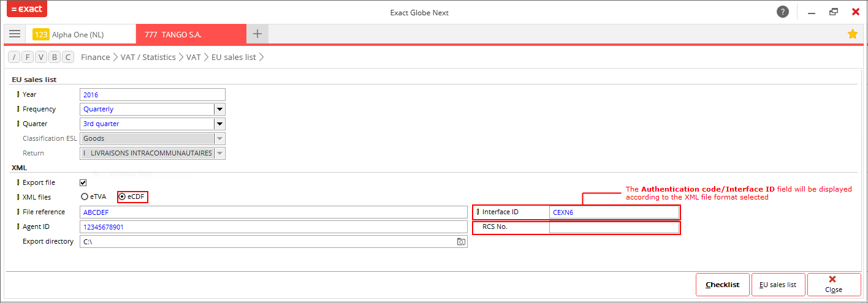
Task: Click the EU sales list button
Action: pos(778,285)
